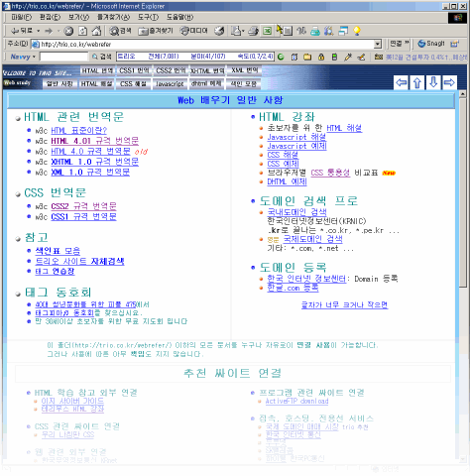Open the 파일(F) menu
Image resolution: width=470 pixels, height=476 pixels.
22,17
